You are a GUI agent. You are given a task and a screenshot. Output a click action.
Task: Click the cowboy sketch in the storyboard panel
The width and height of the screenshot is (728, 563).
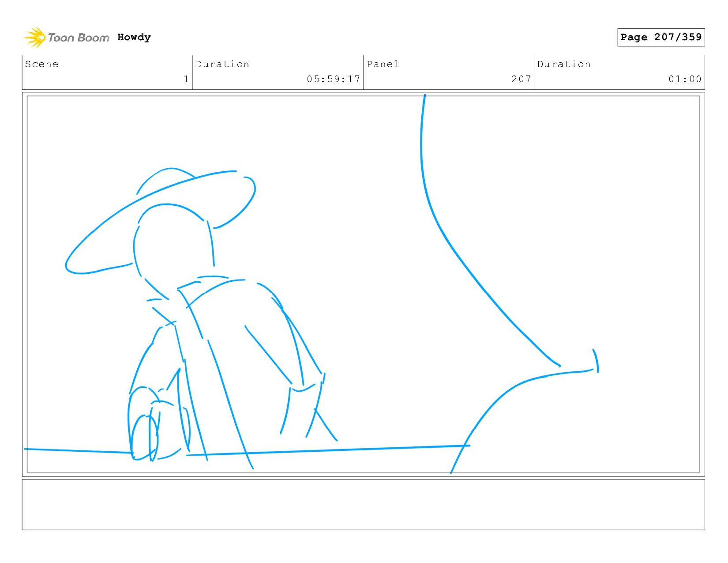pos(202,318)
